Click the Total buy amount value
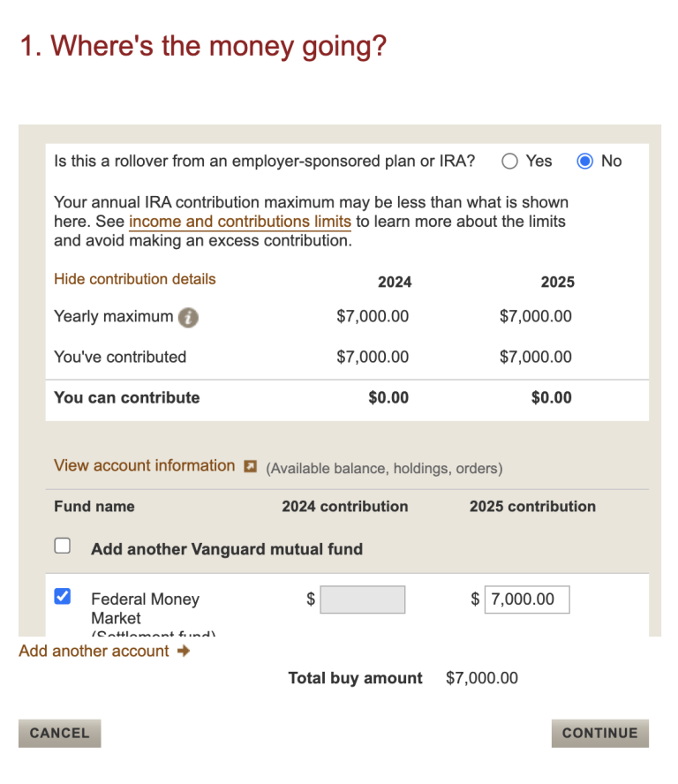Image resolution: width=678 pixels, height=784 pixels. pos(481,678)
